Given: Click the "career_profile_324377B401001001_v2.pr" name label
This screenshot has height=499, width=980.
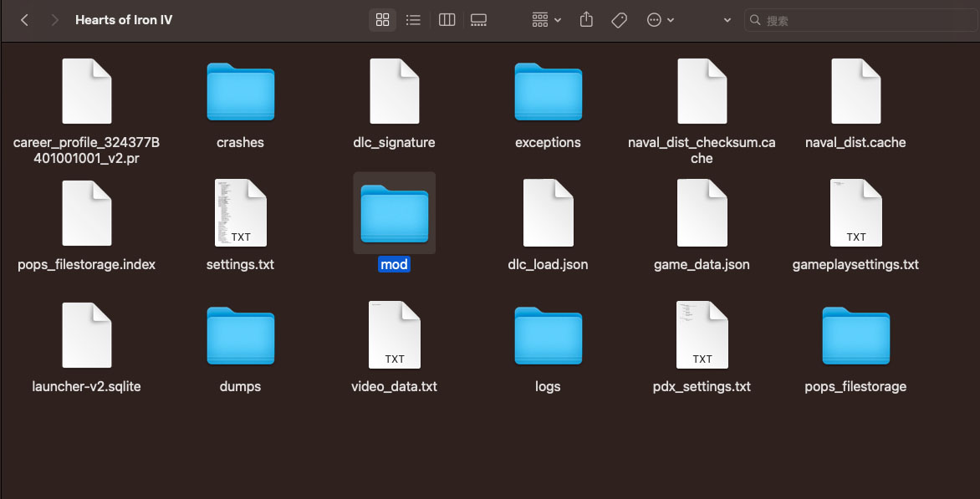Looking at the screenshot, I should 87,150.
